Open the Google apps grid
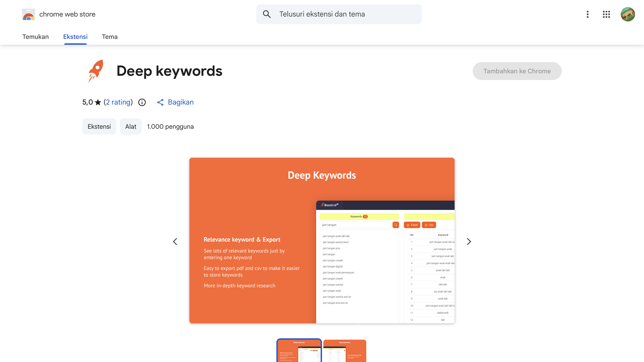 (606, 14)
